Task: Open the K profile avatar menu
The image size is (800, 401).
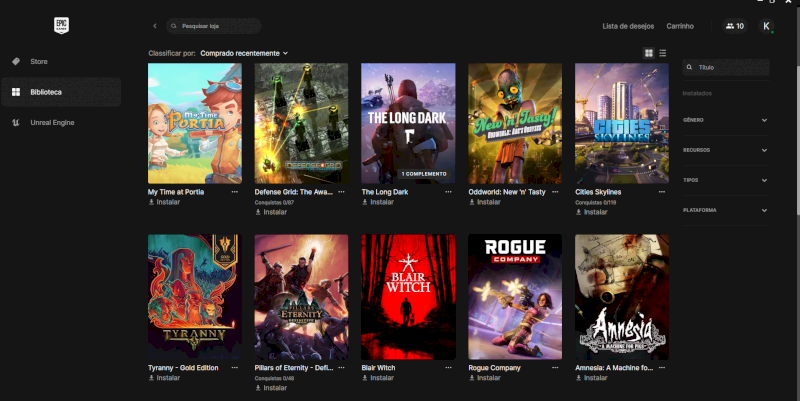Action: 766,26
